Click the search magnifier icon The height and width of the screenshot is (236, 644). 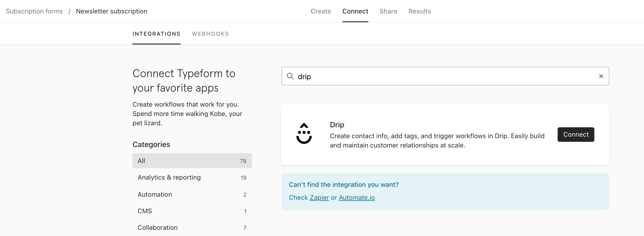point(290,76)
